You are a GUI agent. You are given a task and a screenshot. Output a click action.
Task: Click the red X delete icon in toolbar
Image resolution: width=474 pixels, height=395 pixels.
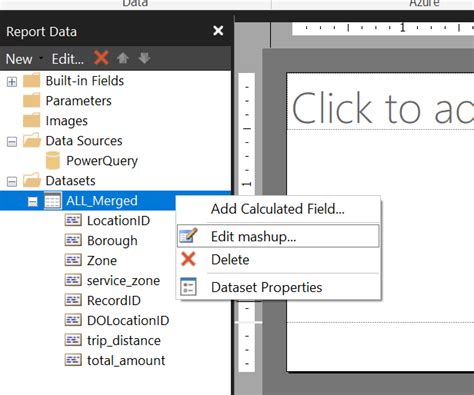(101, 58)
